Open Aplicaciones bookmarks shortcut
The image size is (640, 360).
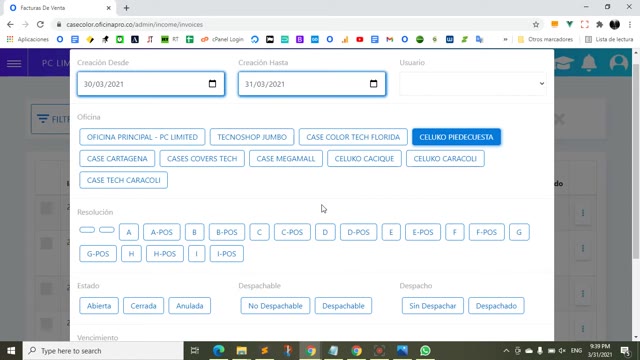[x=28, y=39]
